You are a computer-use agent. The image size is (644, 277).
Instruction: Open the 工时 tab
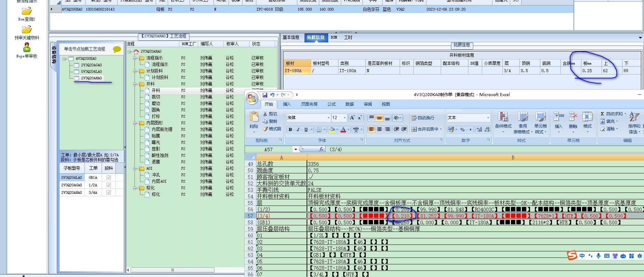[x=348, y=38]
